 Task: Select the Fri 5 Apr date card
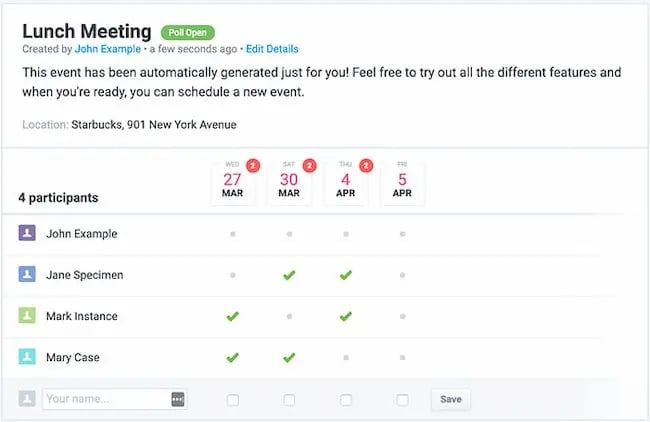click(x=402, y=185)
